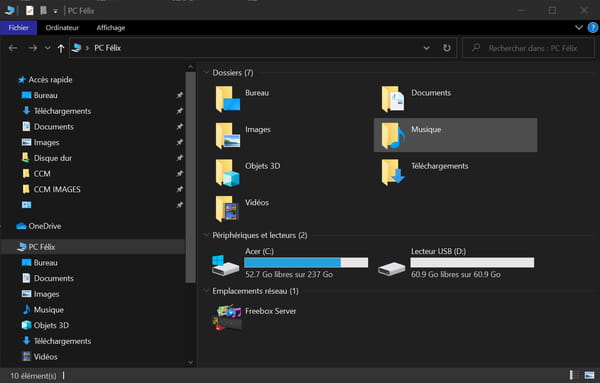The image size is (600, 383).
Task: Expand the ribbon with the chevron
Action: 579,28
